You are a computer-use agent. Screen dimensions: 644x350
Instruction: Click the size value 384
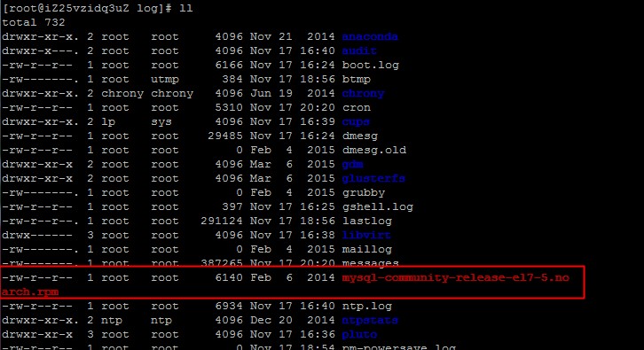pos(232,79)
